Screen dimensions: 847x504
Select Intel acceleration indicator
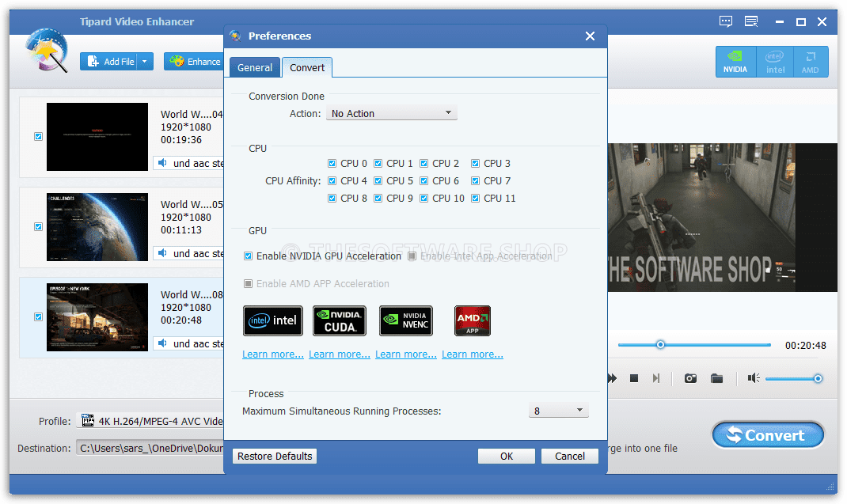pyautogui.click(x=775, y=62)
